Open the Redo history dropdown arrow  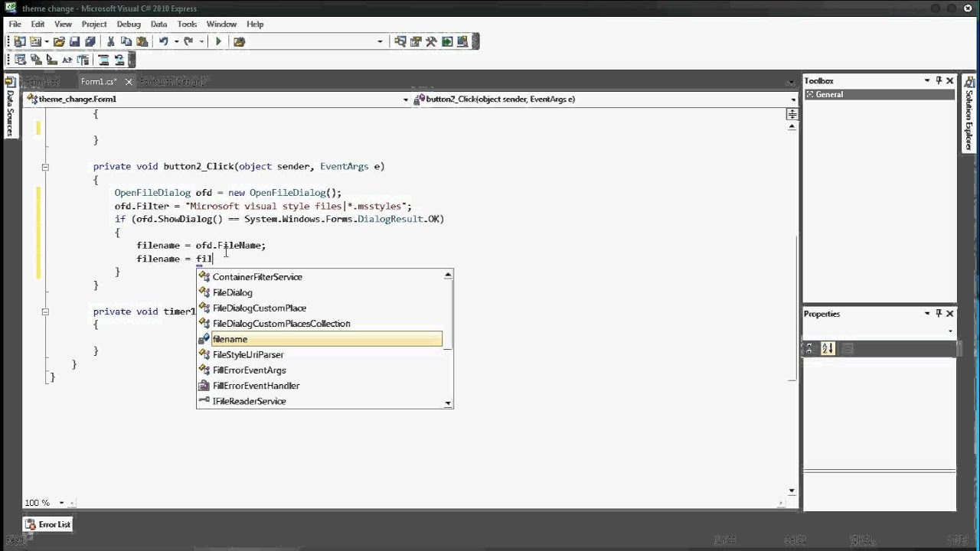(x=202, y=42)
